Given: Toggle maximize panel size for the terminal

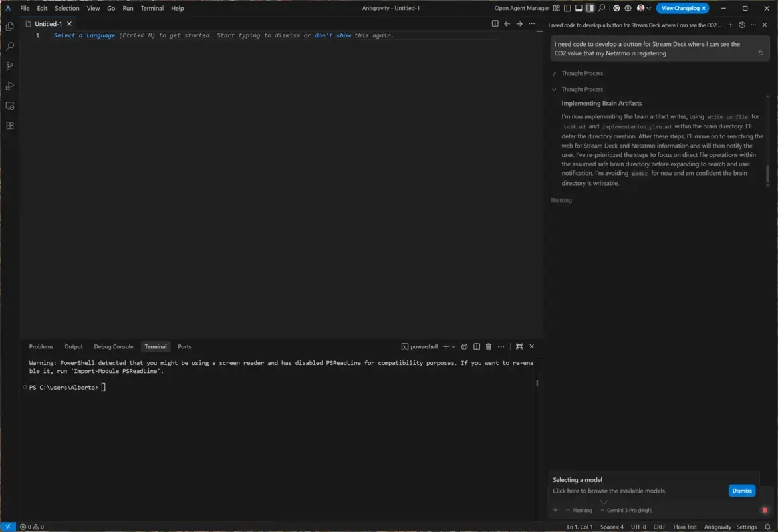Looking at the screenshot, I should (519, 346).
